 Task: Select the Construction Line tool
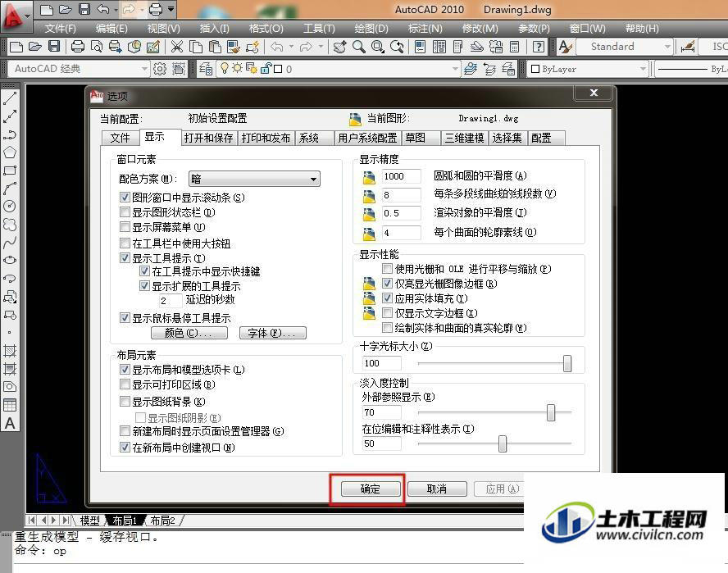[x=10, y=116]
